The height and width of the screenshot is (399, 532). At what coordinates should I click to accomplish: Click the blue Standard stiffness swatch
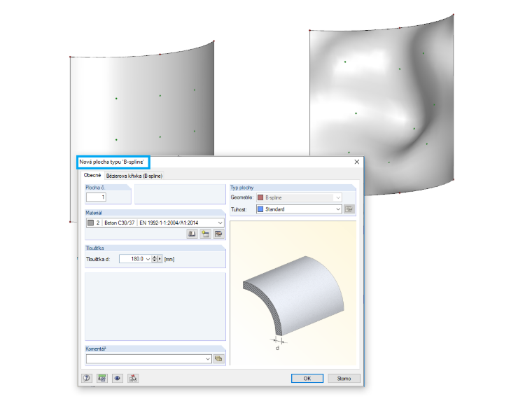point(260,209)
